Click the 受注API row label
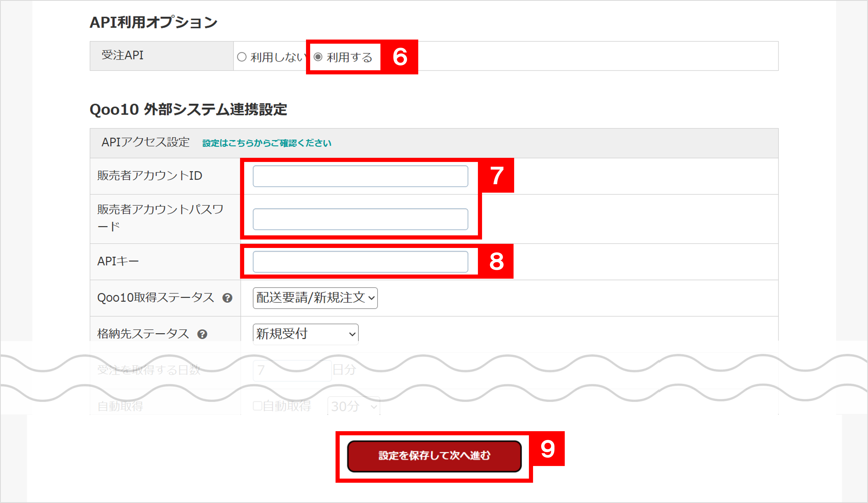This screenshot has height=503, width=868. click(122, 55)
